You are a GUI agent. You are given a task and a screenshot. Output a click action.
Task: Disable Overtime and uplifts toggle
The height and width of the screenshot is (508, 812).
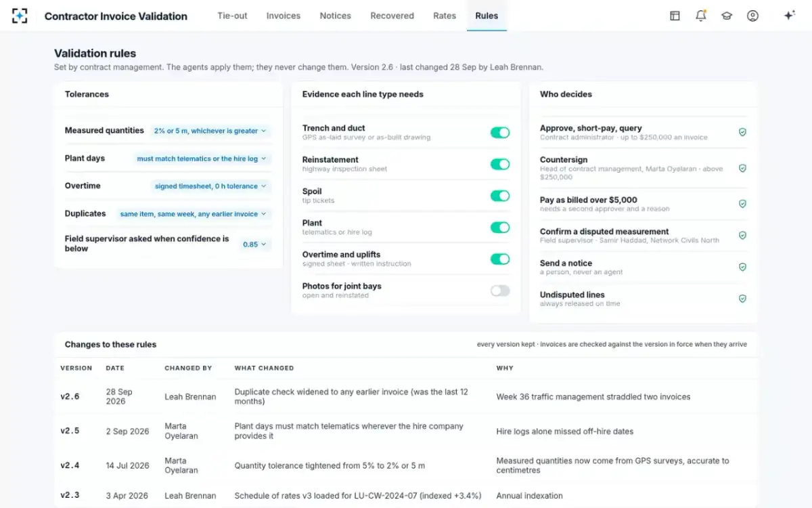500,259
